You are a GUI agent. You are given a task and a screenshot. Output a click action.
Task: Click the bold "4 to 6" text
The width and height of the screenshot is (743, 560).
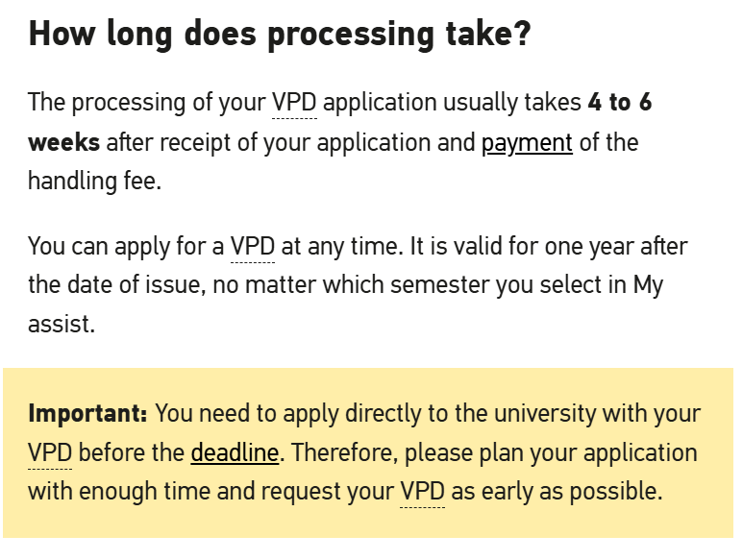point(620,103)
